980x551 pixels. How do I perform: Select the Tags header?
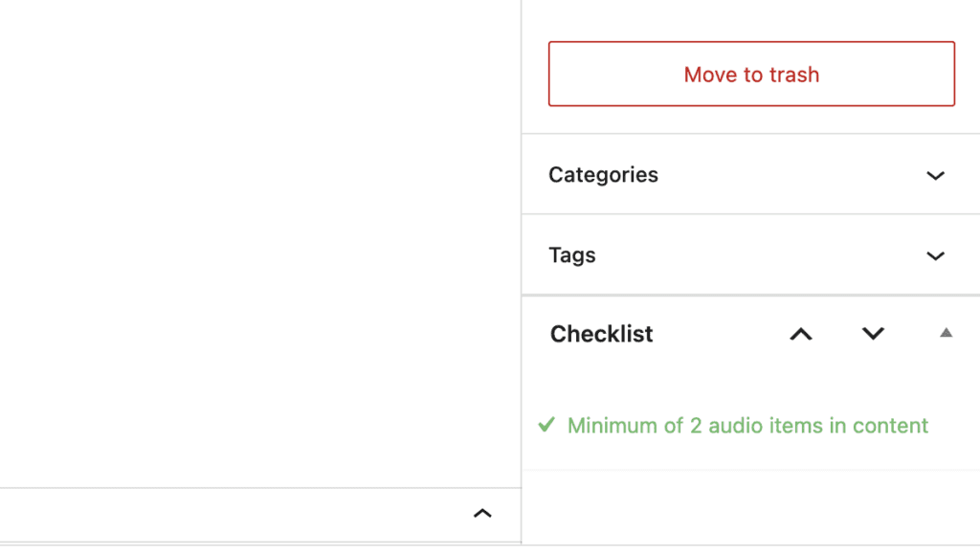pos(572,255)
